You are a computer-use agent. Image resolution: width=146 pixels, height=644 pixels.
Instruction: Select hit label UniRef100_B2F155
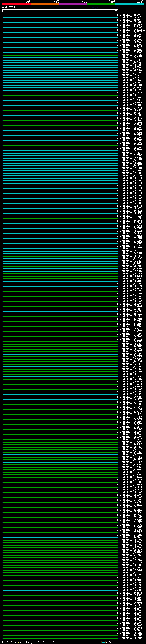pyautogui.click(x=131, y=512)
